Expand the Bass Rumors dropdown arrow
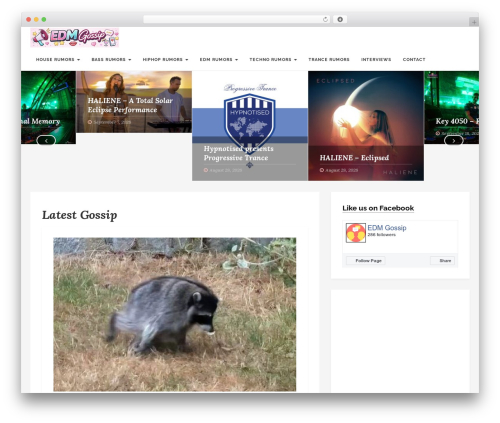Viewport: 500px width, 423px height. point(130,60)
